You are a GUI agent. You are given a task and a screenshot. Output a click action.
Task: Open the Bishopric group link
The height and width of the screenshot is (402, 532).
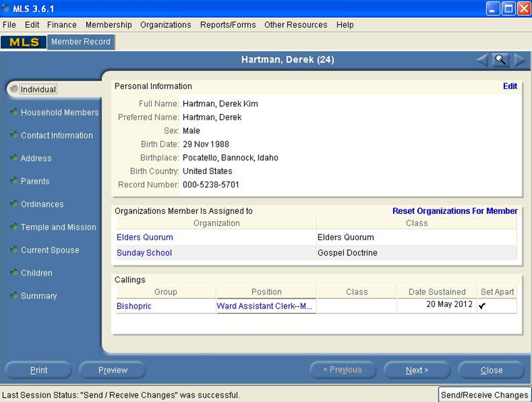(x=134, y=306)
